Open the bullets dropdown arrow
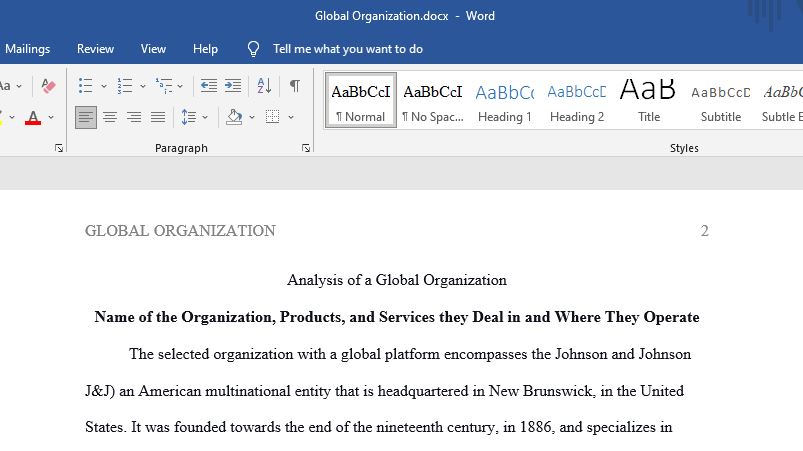Screen dimensions: 803x451 click(x=103, y=86)
